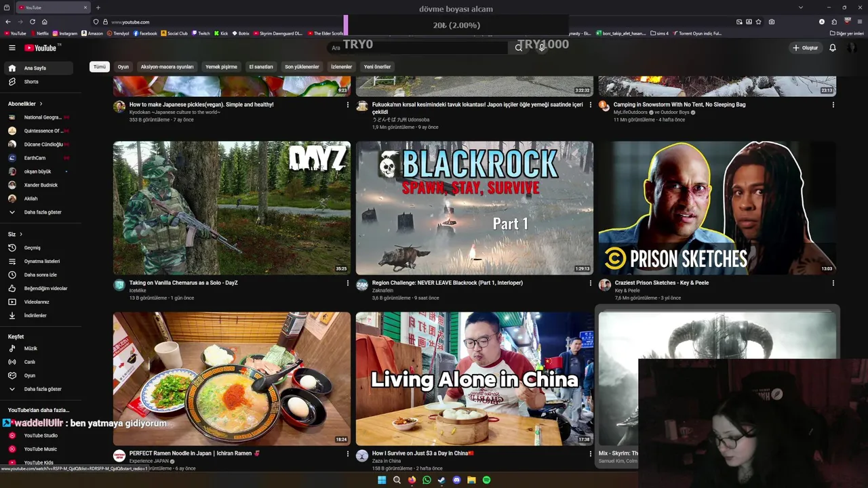Open Xander Budnick subscription

pyautogui.click(x=39, y=185)
